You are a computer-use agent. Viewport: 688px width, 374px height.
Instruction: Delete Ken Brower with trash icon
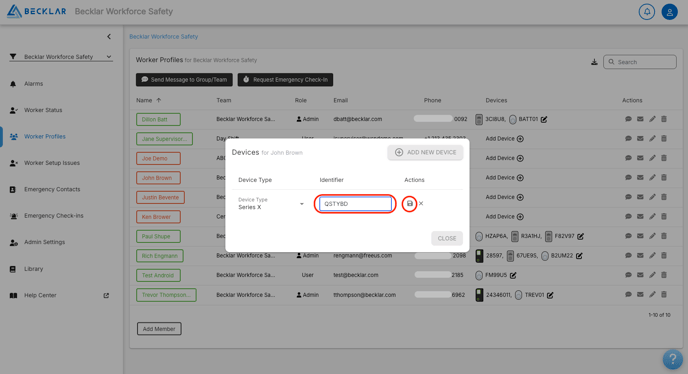click(x=664, y=216)
